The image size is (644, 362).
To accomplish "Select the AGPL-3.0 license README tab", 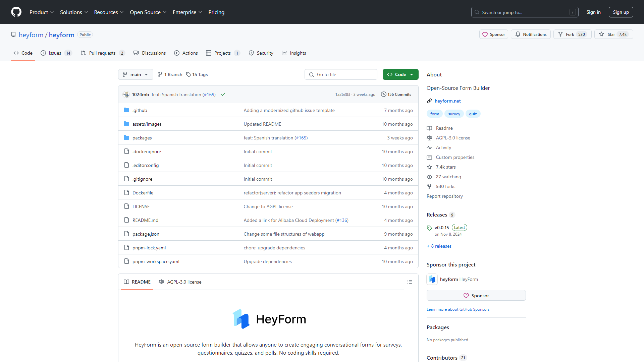I will tap(180, 282).
